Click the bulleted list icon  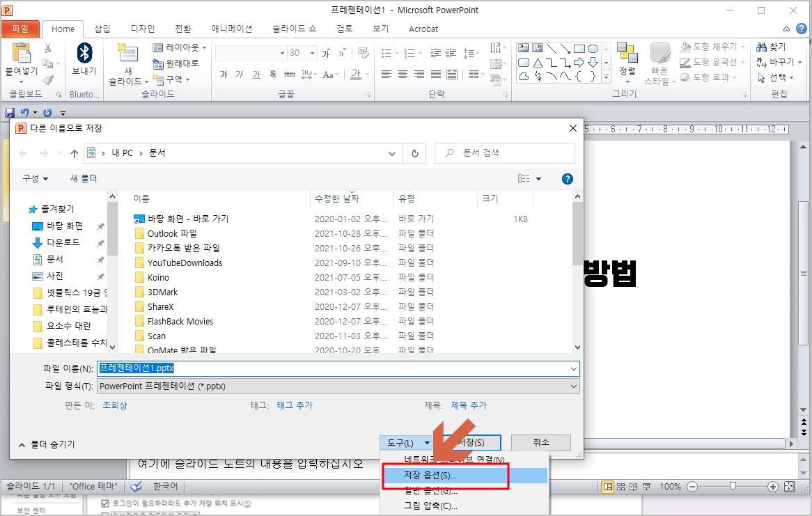386,53
